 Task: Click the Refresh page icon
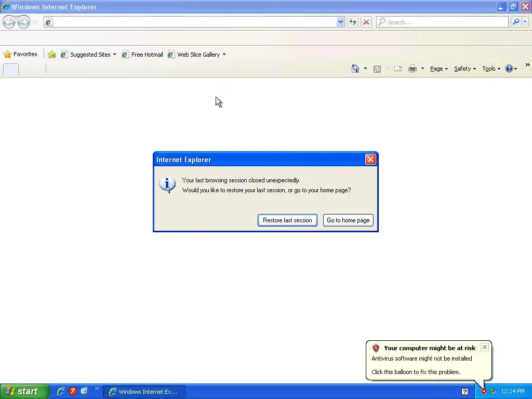pyautogui.click(x=353, y=22)
